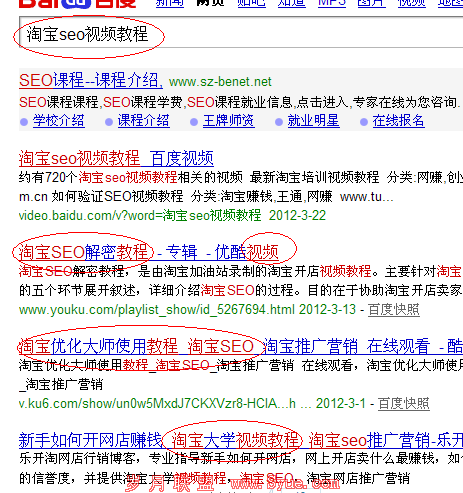Click the Baidu logo
Viewport: 463px width, 493px height.
click(x=77, y=3)
